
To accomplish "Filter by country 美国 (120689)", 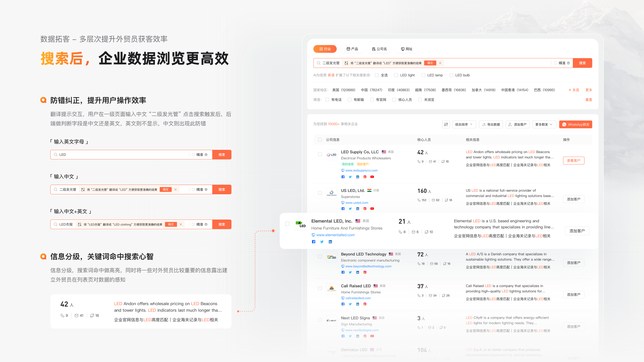I will [343, 90].
